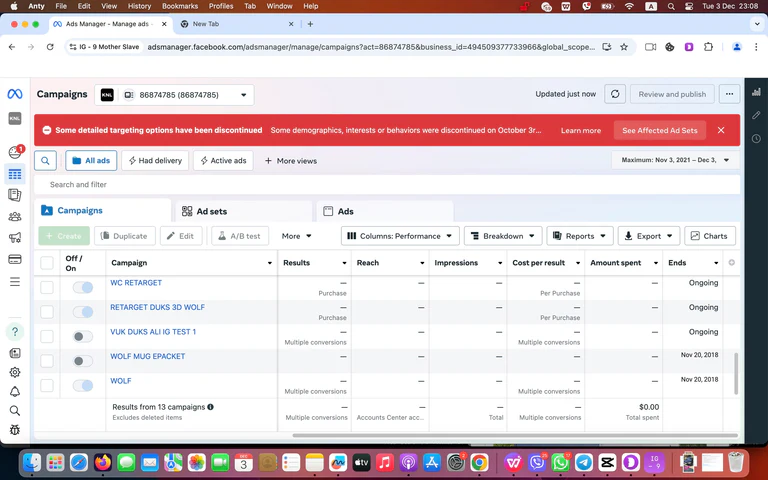
Task: Toggle the WC RETARGET campaign switch
Action: (83, 288)
